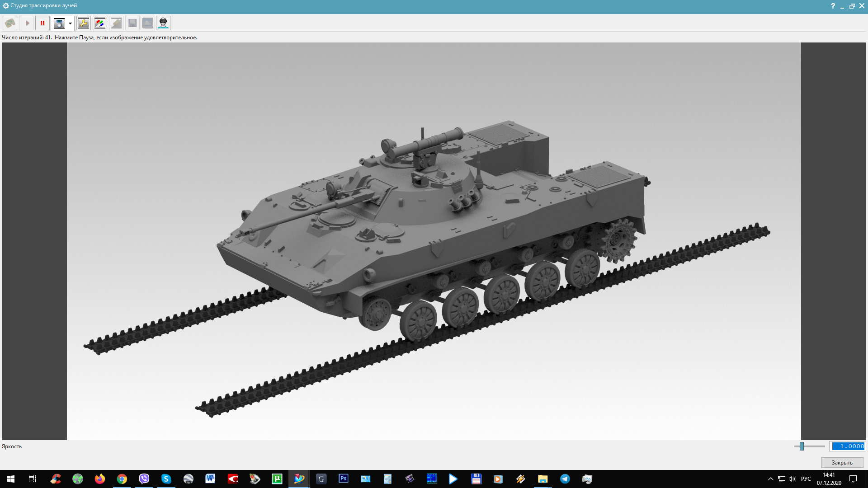Click the grayed play button
The height and width of the screenshot is (488, 868).
pyautogui.click(x=27, y=23)
